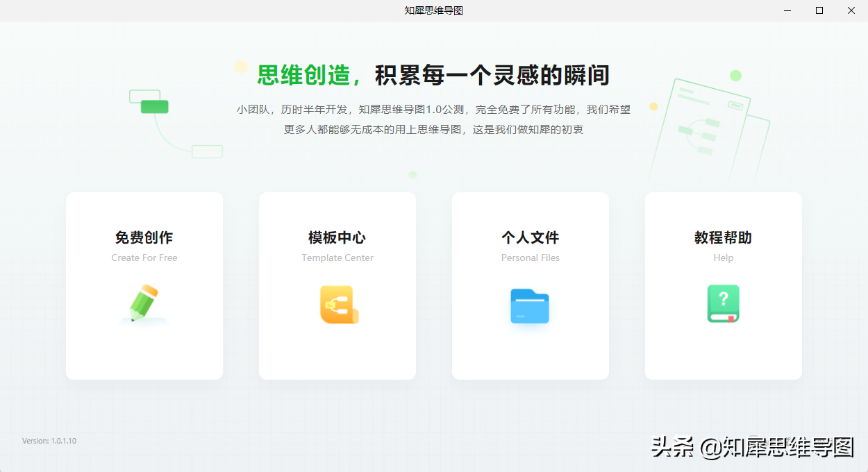The height and width of the screenshot is (472, 868).
Task: Minimize the 知犀思维导图 window
Action: 787,10
